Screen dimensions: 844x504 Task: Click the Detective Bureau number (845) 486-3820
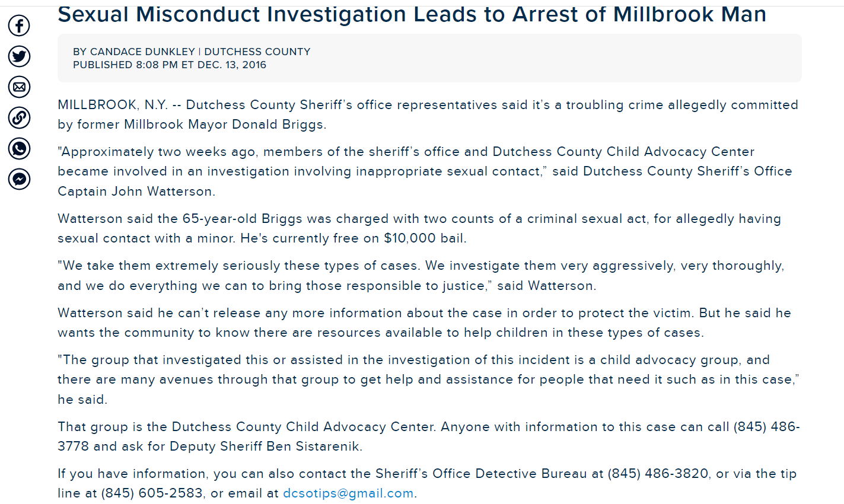[658, 474]
